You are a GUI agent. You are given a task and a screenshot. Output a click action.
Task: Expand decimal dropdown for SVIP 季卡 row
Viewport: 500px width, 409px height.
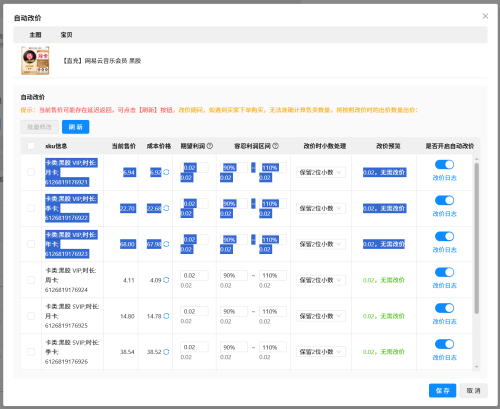[x=321, y=352]
